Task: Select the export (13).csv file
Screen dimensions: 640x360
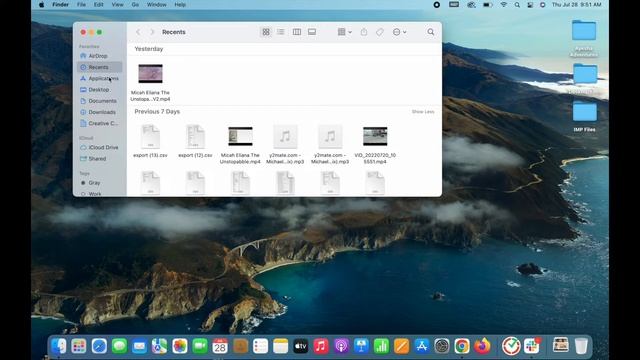Action: (x=150, y=142)
